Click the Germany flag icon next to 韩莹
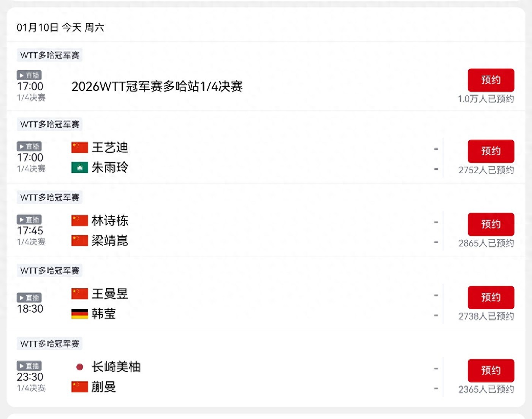This screenshot has width=532, height=419. [79, 313]
